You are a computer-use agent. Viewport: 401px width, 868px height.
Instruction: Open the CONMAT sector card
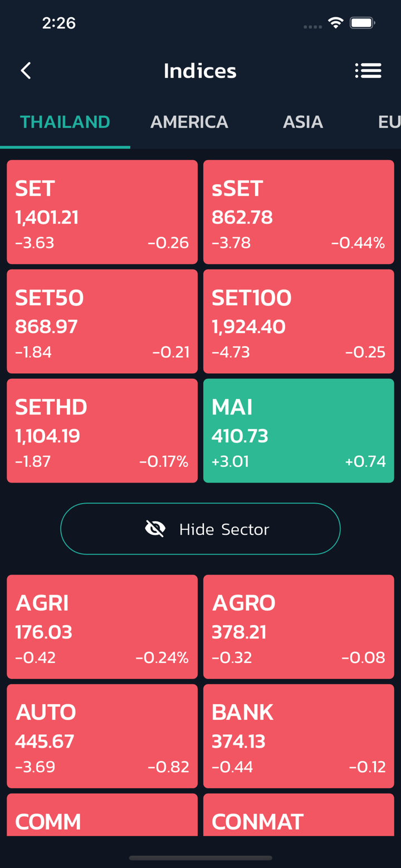pyautogui.click(x=299, y=816)
